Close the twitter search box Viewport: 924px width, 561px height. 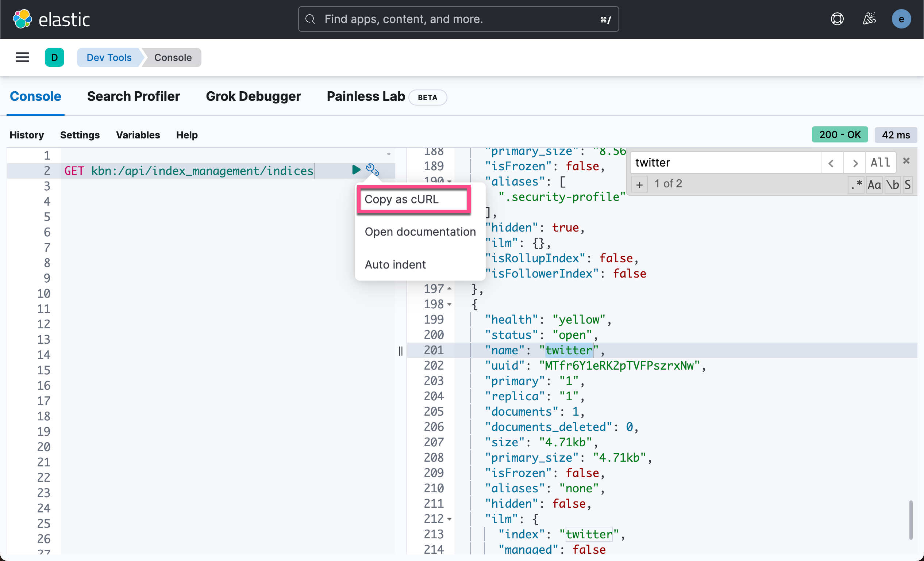906,161
